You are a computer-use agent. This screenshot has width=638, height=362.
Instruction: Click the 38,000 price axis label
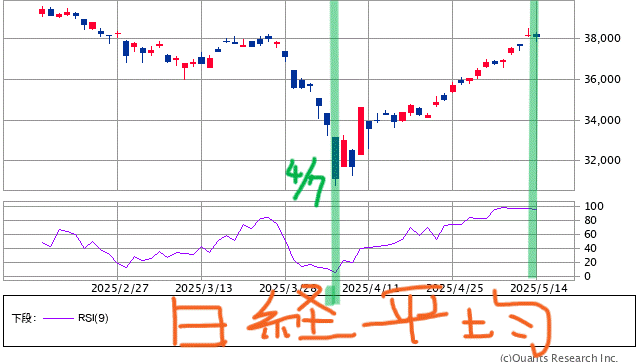(x=602, y=38)
